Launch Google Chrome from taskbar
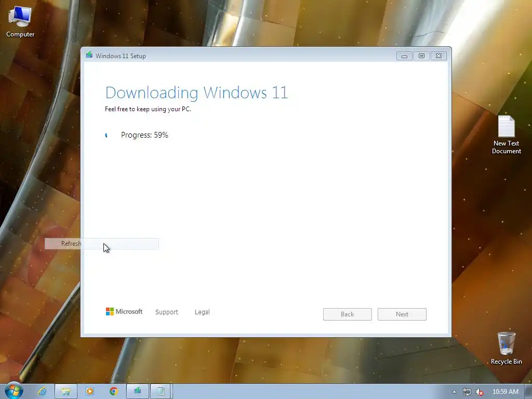532x399 pixels. 114,391
